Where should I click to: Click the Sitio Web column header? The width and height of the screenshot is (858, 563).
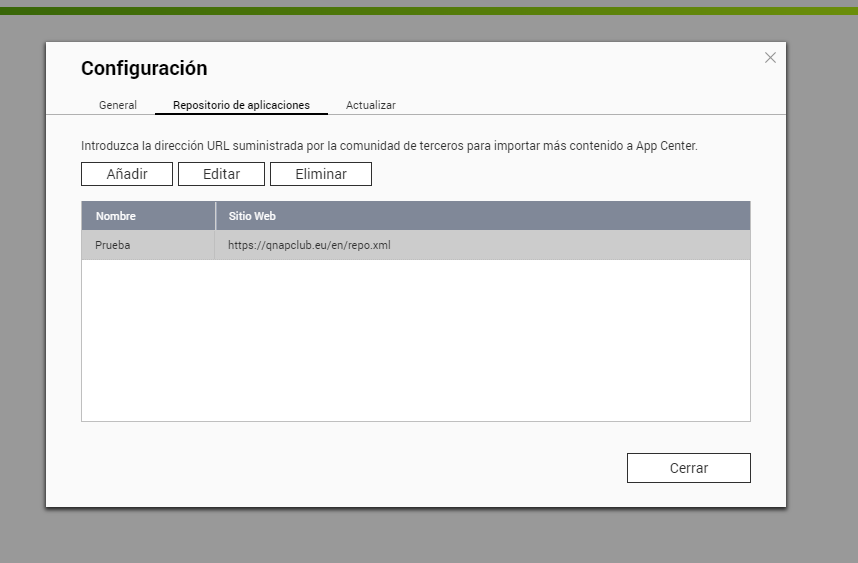(x=252, y=216)
